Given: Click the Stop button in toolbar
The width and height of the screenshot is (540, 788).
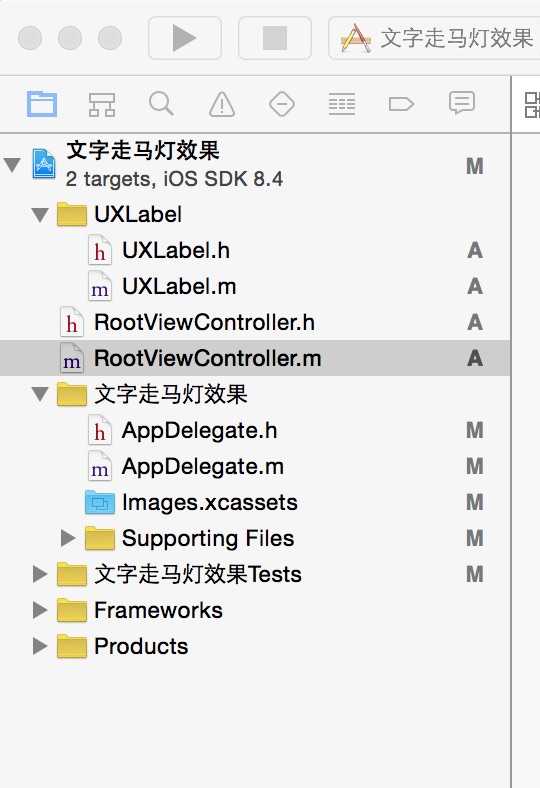Looking at the screenshot, I should tap(274, 38).
